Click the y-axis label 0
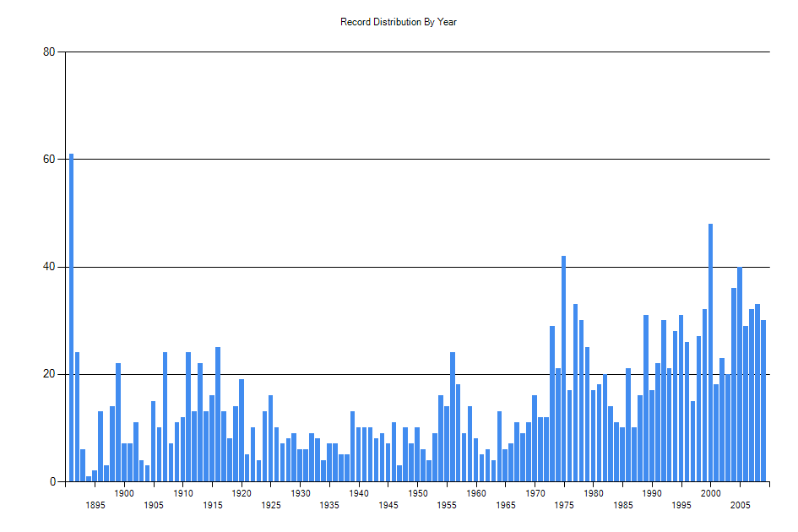Image resolution: width=798 pixels, height=532 pixels. point(52,481)
